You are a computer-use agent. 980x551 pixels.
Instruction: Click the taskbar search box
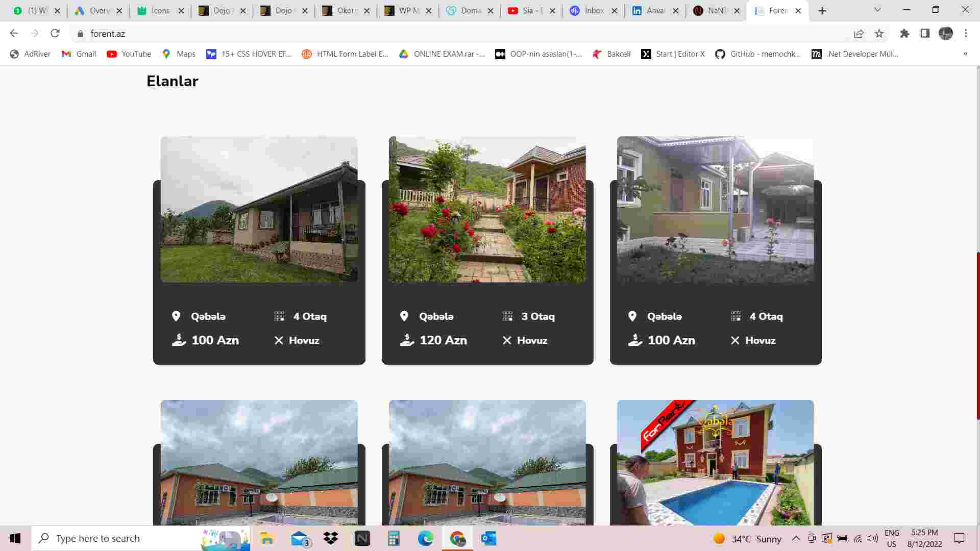tap(141, 538)
